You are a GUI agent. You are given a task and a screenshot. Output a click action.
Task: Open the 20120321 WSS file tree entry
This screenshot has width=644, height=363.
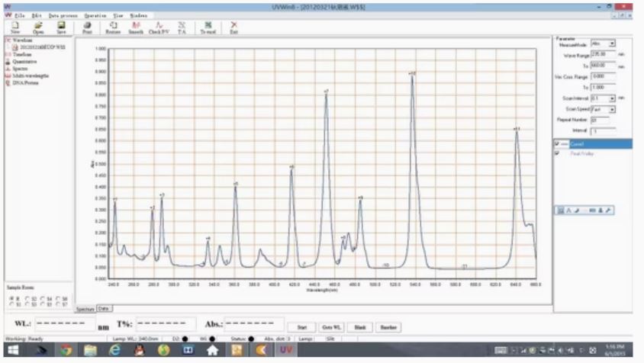click(x=42, y=47)
